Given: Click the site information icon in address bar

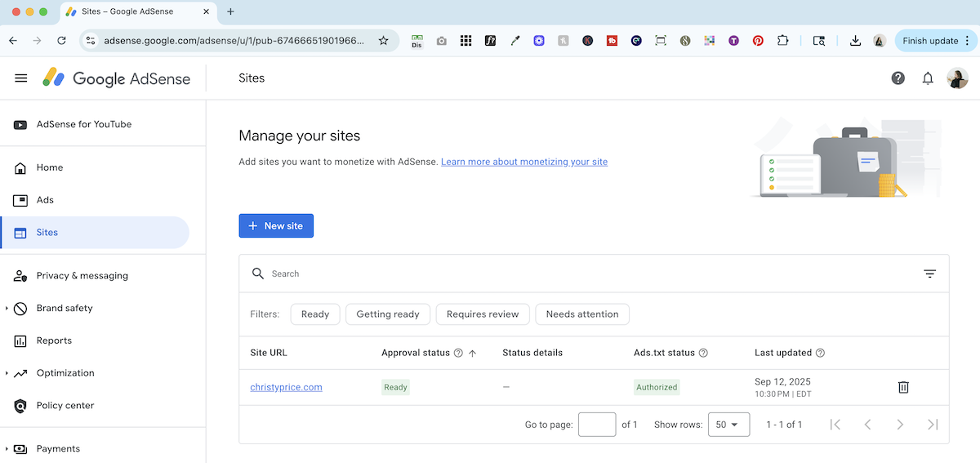Looking at the screenshot, I should [91, 40].
